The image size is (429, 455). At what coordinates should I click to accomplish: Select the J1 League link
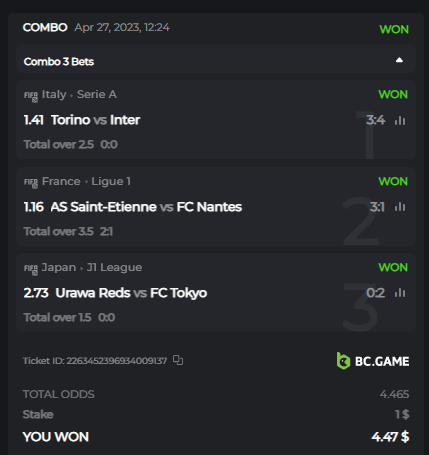tap(114, 267)
